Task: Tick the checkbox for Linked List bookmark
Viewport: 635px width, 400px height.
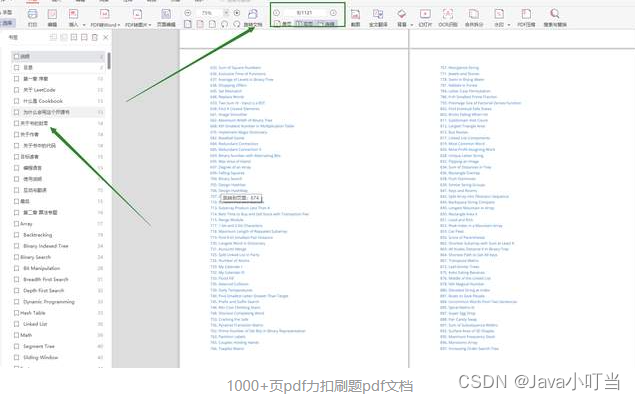Action: point(17,324)
